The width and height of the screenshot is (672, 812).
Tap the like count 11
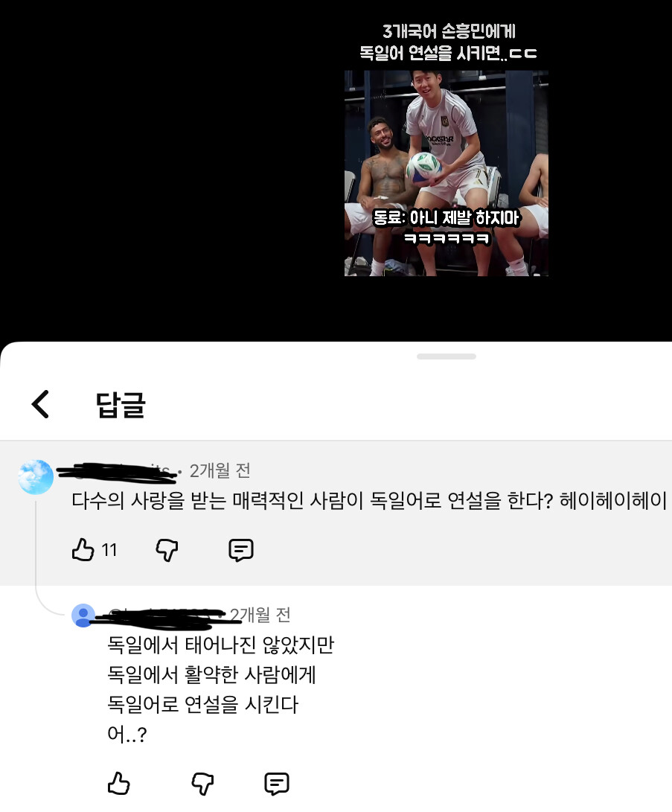[109, 550]
